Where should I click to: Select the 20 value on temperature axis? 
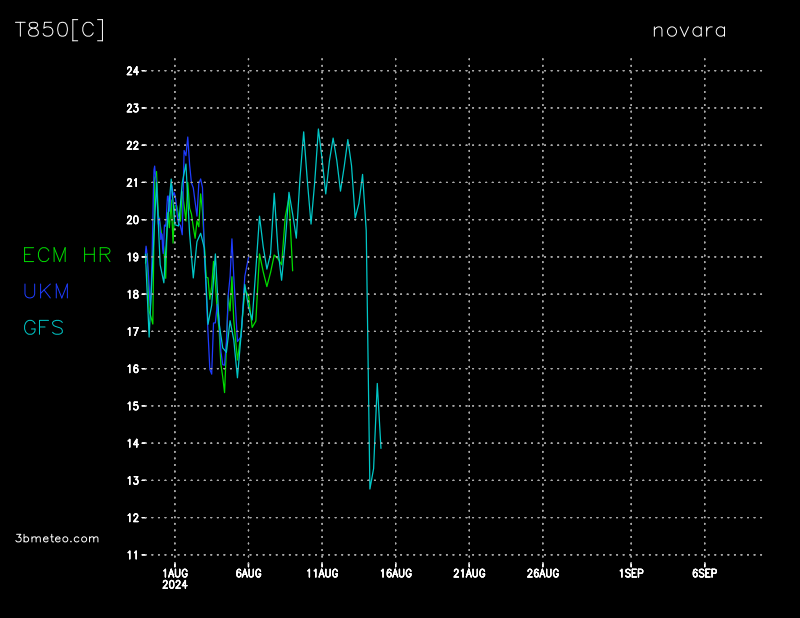132,220
